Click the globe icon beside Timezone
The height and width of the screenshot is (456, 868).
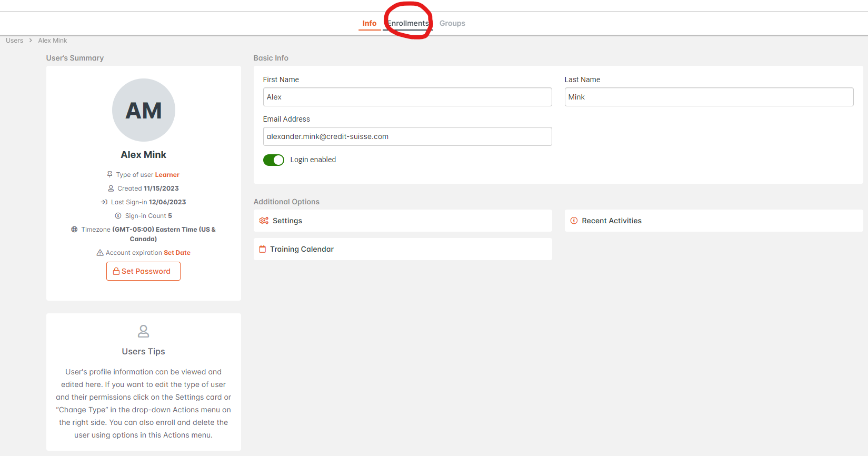click(x=74, y=230)
